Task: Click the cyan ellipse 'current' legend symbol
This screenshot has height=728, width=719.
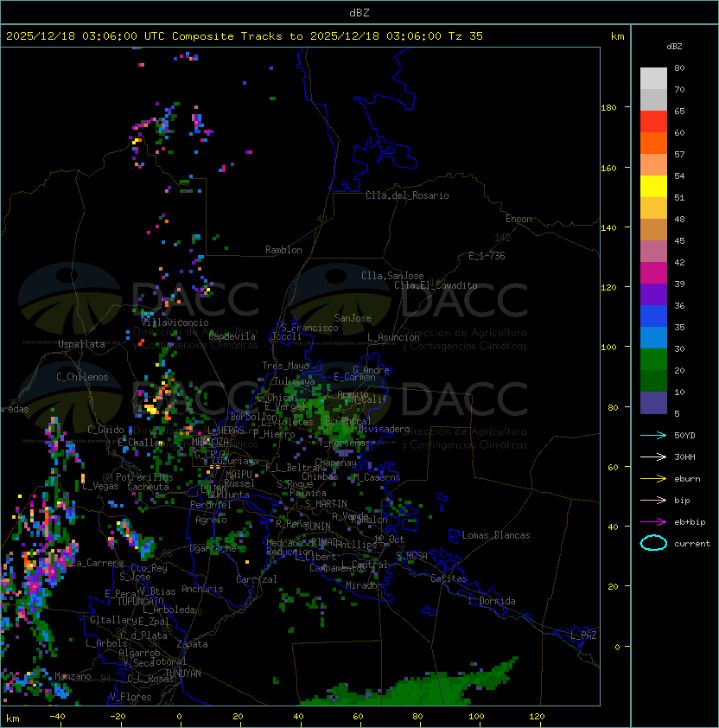Action: (x=653, y=543)
